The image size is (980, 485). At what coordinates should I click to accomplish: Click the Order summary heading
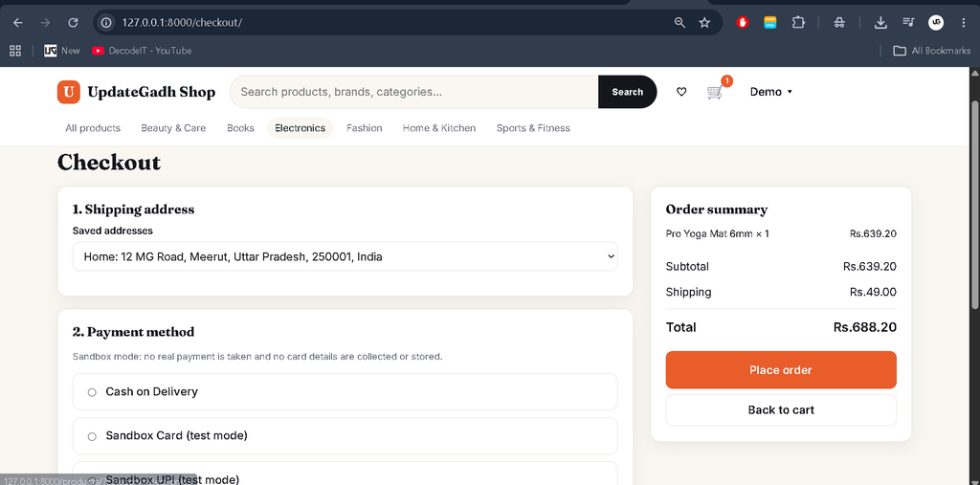[716, 209]
